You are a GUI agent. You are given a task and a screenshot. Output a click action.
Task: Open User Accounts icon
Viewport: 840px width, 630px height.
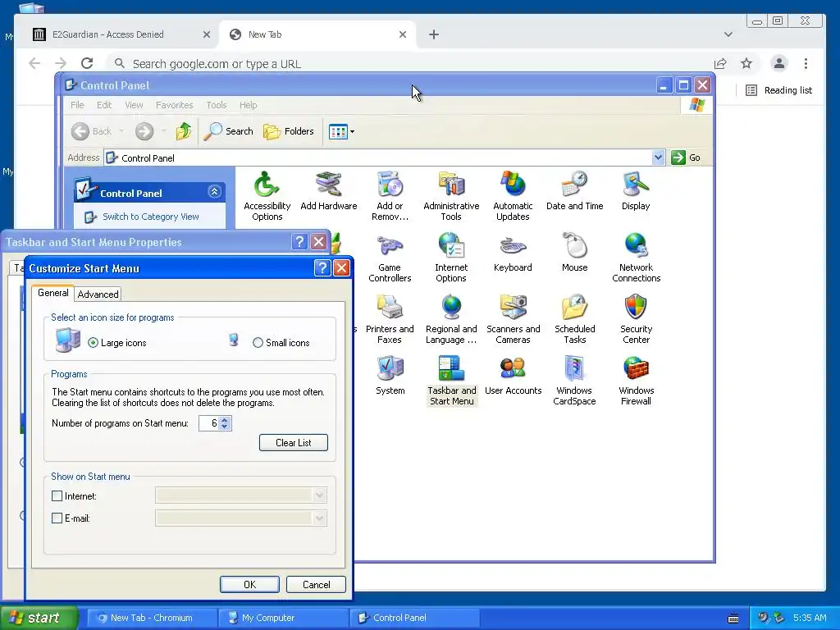tap(513, 376)
